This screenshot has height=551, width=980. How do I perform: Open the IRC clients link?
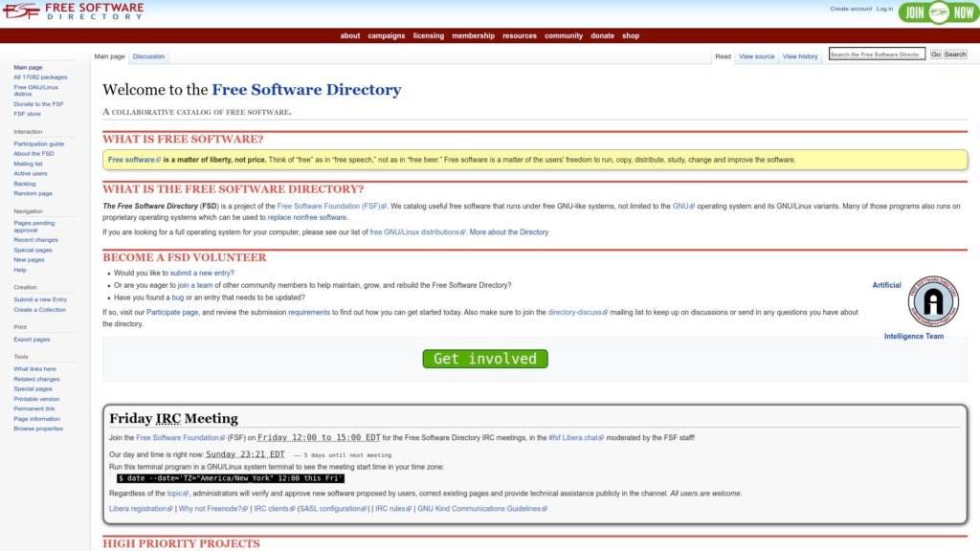[x=275, y=509]
